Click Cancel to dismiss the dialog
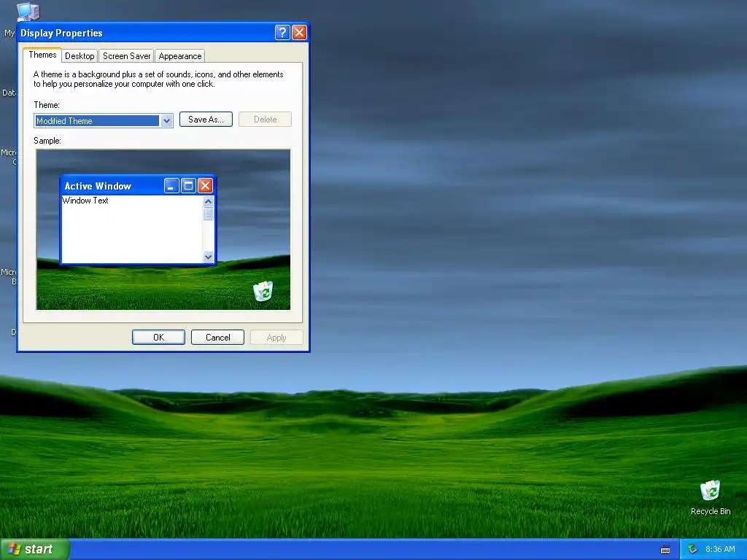This screenshot has height=560, width=747. coord(217,337)
